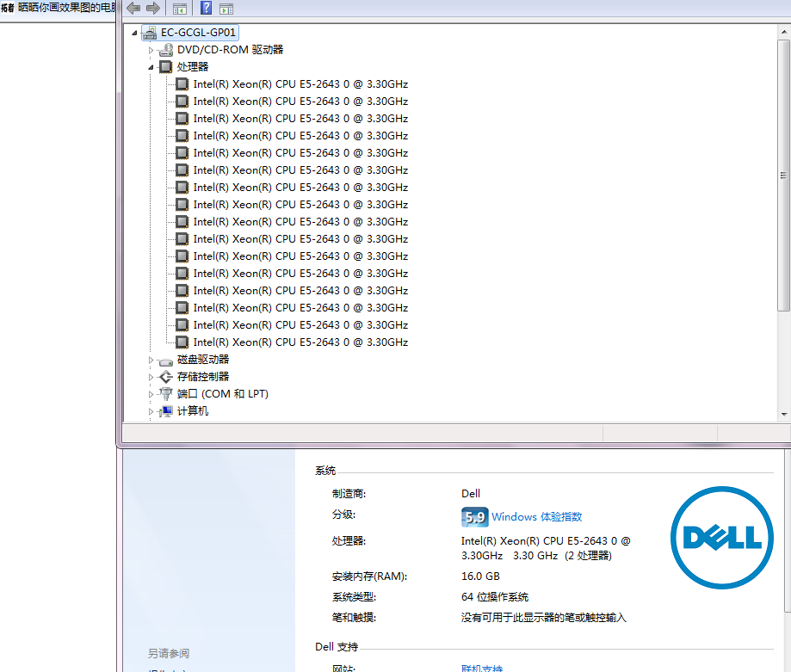This screenshot has width=791, height=672.
Task: Click the manufacturer value Dell
Action: click(x=471, y=494)
